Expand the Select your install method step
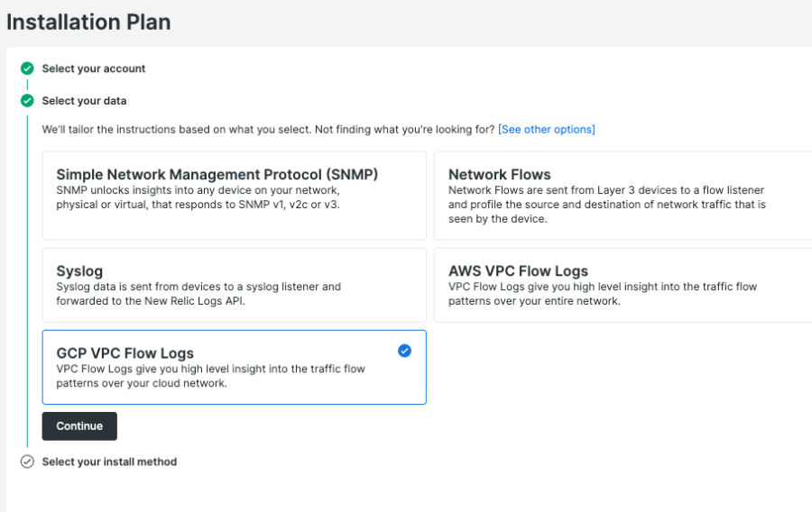 click(109, 462)
